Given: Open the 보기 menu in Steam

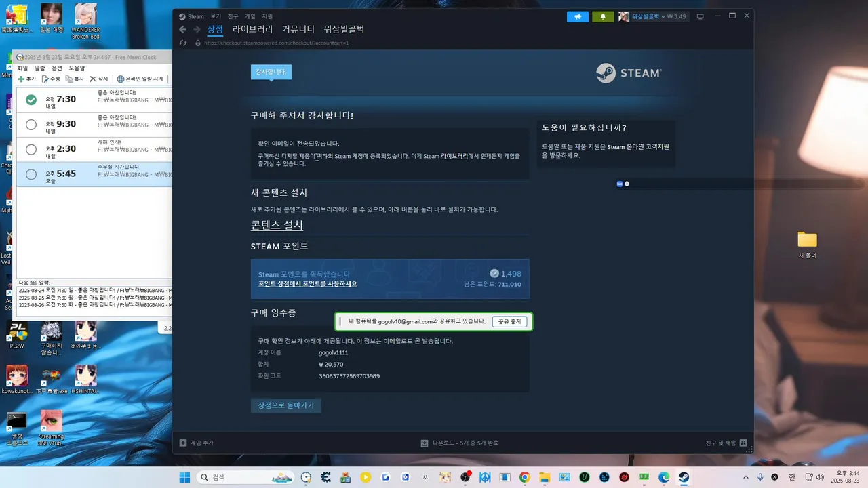Looking at the screenshot, I should [x=216, y=16].
